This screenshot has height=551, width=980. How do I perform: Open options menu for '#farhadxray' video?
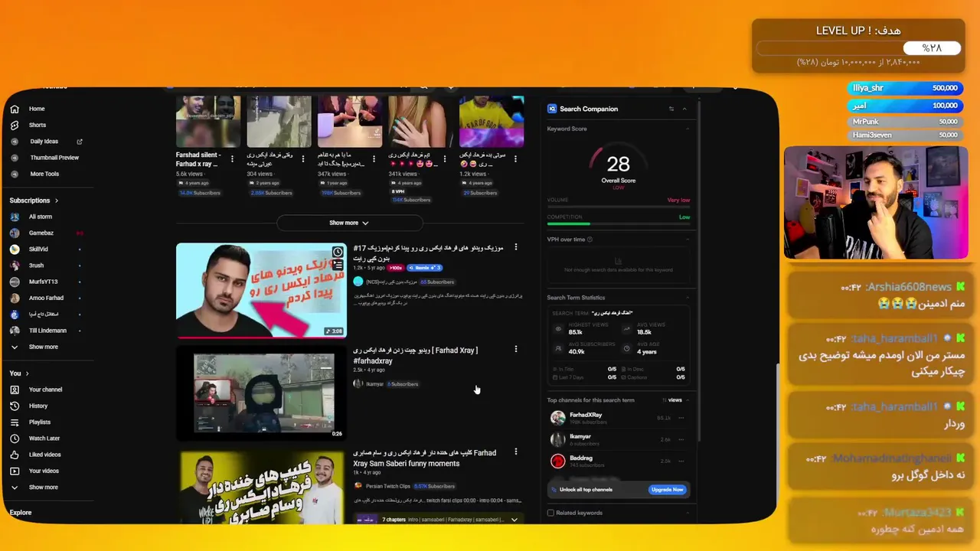click(515, 349)
